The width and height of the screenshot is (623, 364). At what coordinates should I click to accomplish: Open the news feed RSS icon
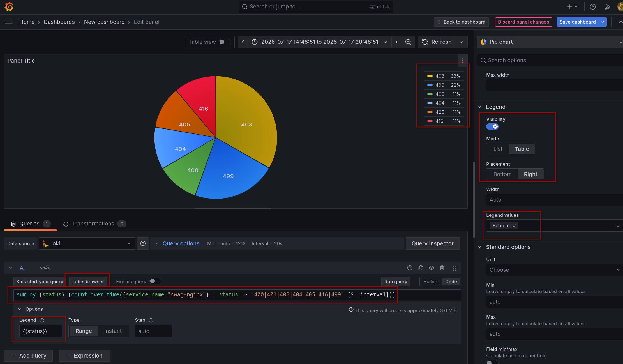[608, 7]
